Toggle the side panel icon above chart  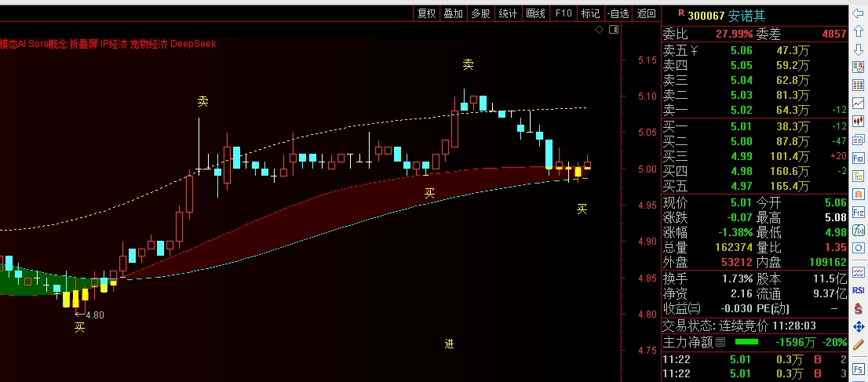point(614,29)
